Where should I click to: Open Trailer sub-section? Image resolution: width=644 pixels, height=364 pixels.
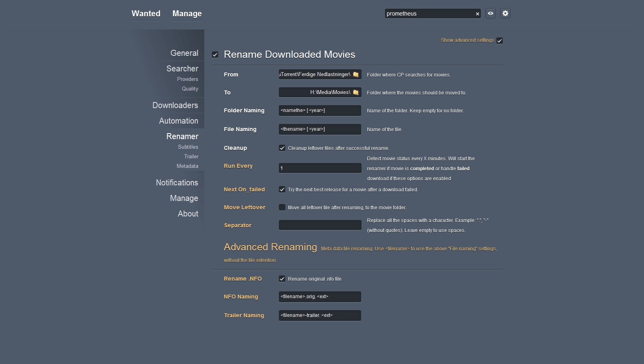point(191,156)
